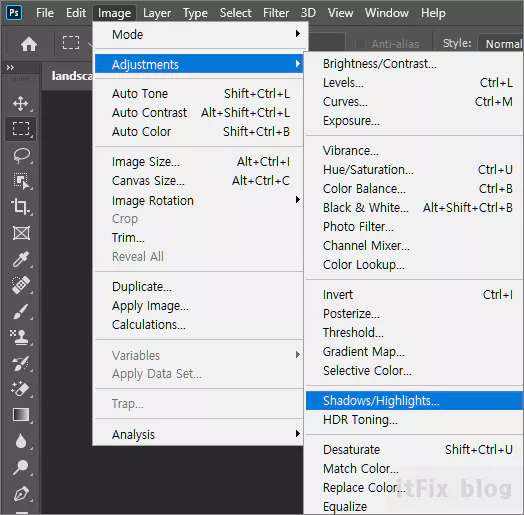The image size is (524, 515).
Task: Select the Pen tool
Action: pyautogui.click(x=21, y=493)
